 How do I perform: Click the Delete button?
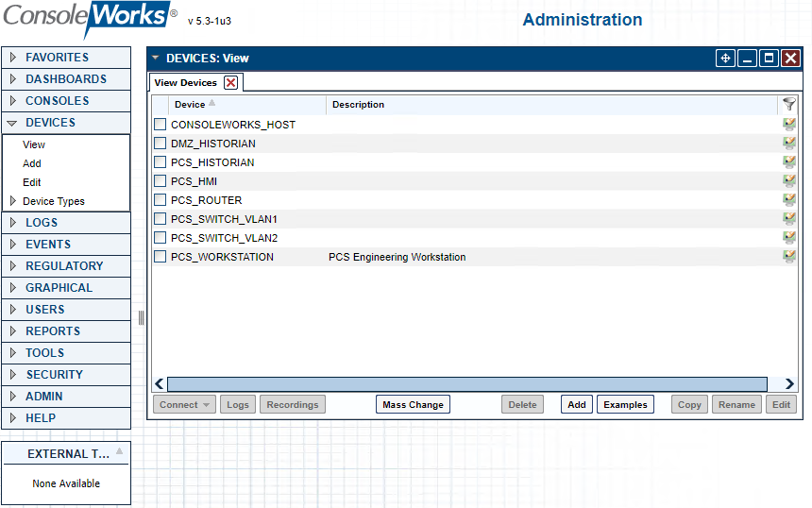click(522, 404)
